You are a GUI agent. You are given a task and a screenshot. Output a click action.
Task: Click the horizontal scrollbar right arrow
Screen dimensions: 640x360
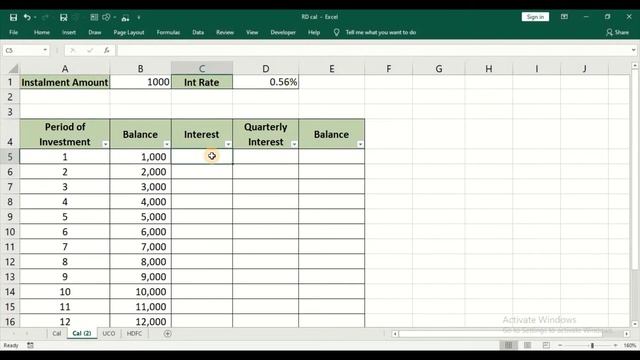tap(627, 334)
